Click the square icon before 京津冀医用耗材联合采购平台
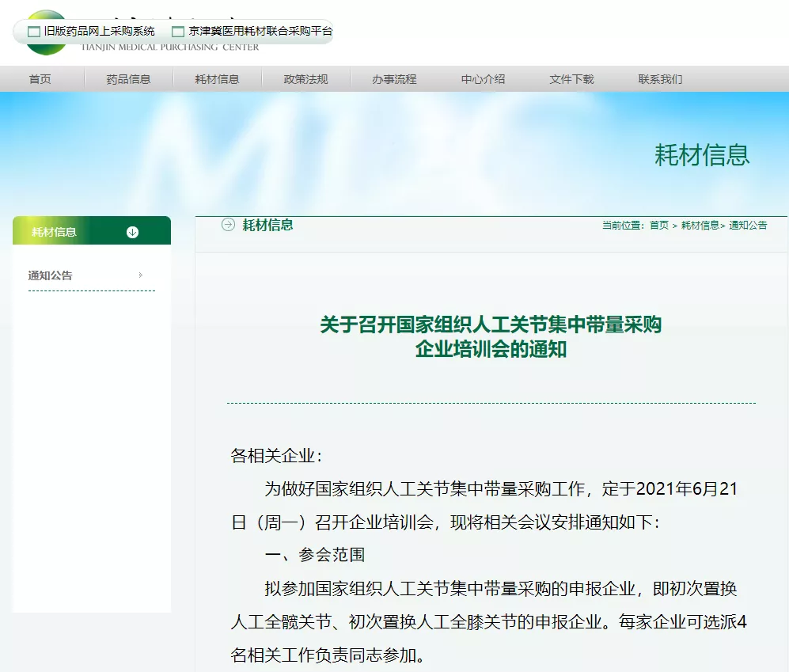This screenshot has height=672, width=789. (x=177, y=31)
